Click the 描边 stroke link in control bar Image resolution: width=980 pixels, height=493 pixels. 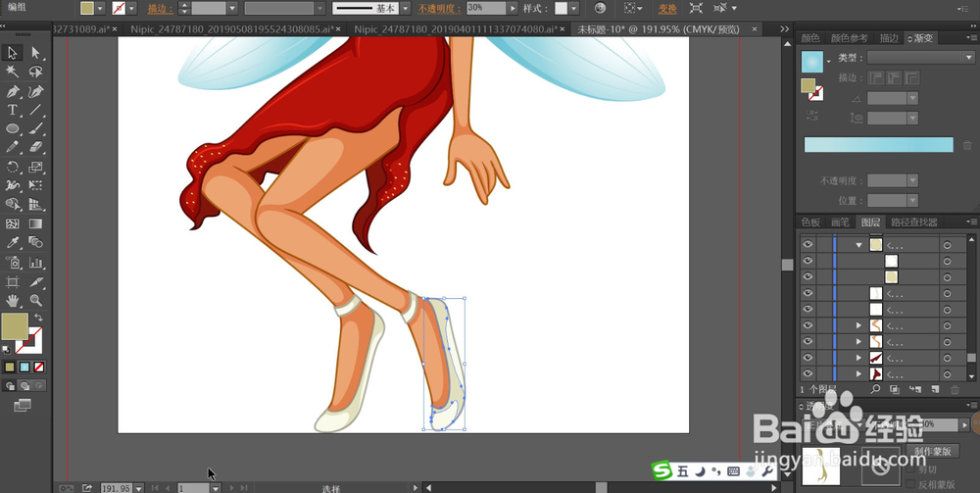[161, 9]
